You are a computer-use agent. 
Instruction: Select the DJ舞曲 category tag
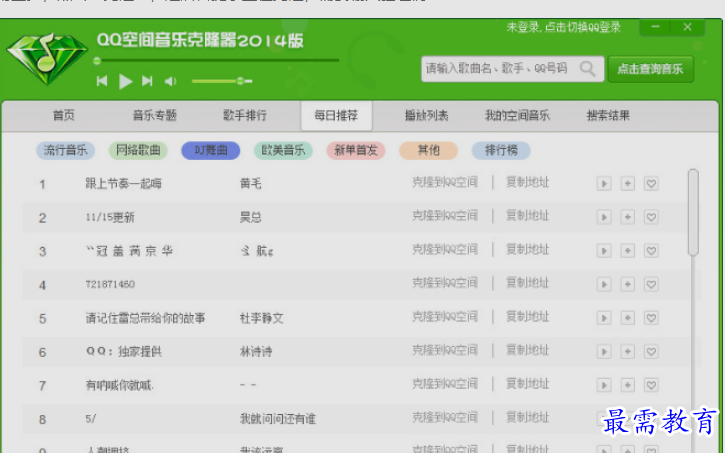(x=210, y=150)
